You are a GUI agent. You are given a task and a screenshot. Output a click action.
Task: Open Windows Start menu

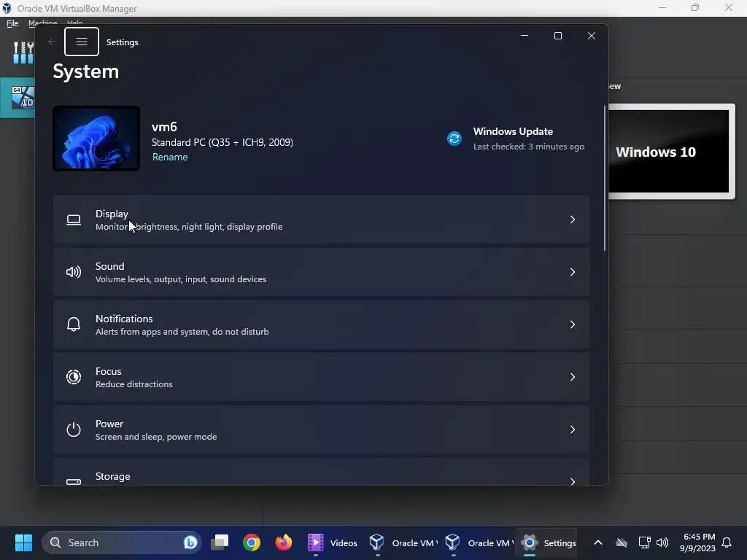coord(23,542)
